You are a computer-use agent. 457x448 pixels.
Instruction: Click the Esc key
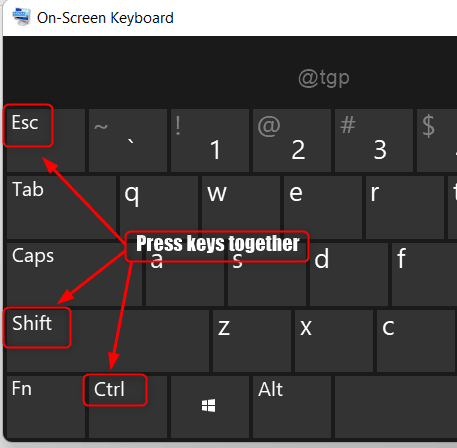pos(46,140)
